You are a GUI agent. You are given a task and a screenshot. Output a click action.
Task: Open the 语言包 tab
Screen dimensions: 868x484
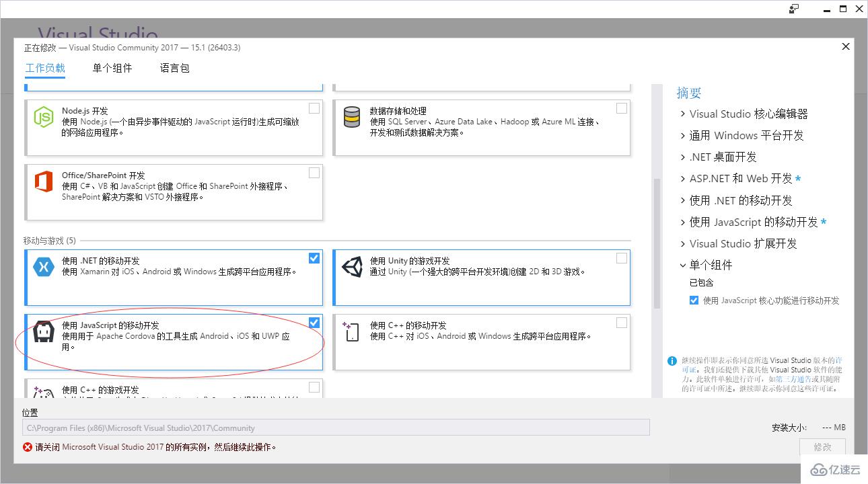(175, 68)
